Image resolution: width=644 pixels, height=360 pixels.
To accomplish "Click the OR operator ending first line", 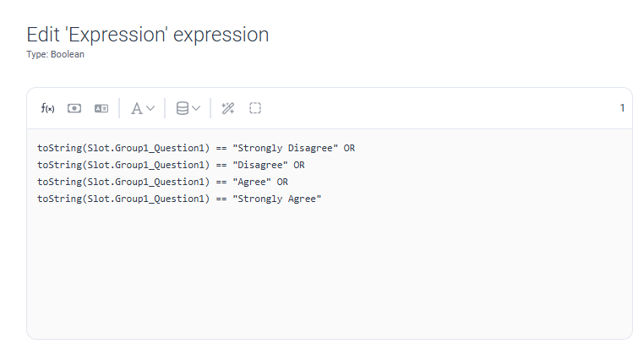I will point(349,148).
